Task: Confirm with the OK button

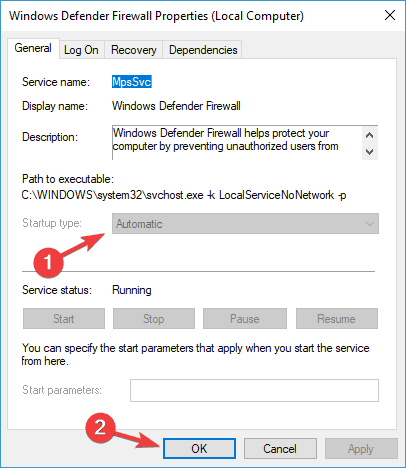Action: pos(199,449)
